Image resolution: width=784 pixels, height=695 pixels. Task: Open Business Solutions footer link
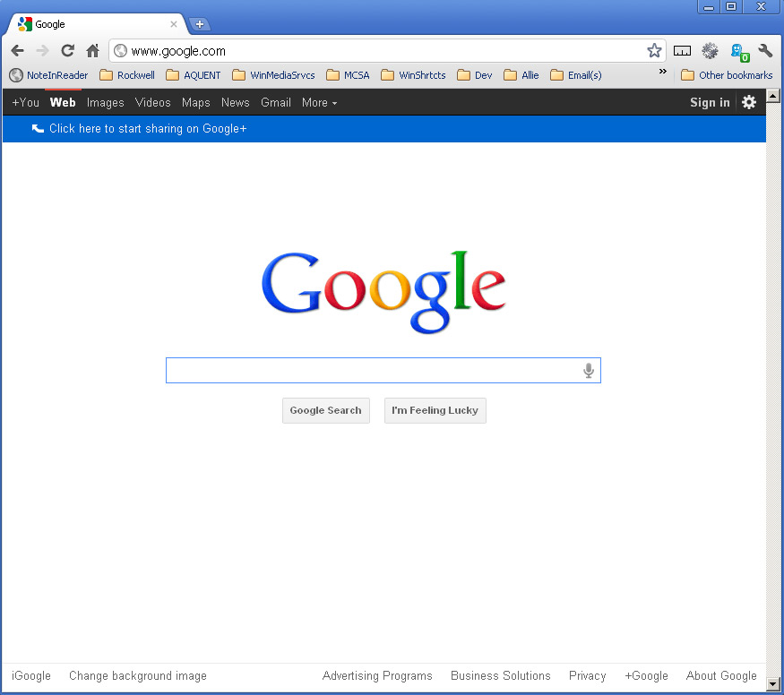pos(501,675)
